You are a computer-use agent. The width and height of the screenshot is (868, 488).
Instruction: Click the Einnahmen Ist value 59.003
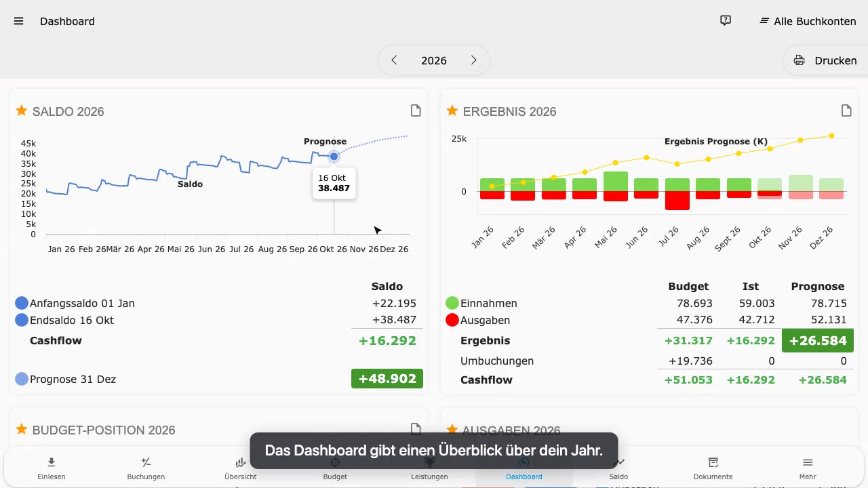(x=757, y=303)
